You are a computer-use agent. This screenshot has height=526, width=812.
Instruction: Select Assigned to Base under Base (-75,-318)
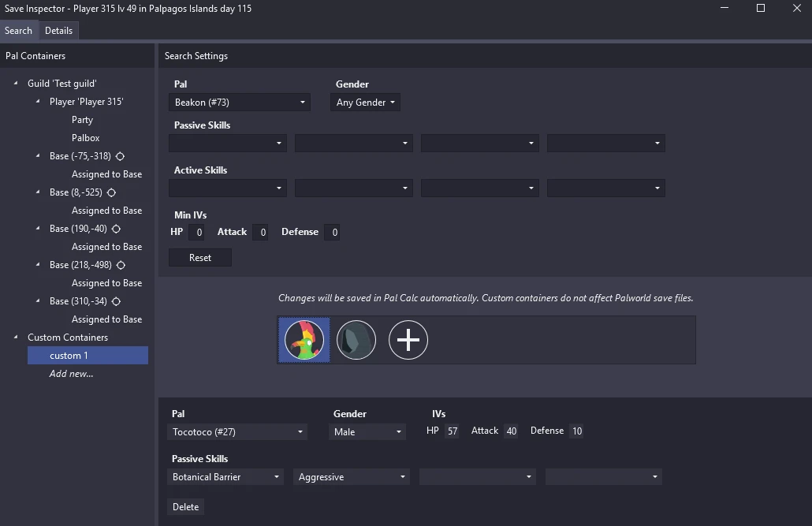(x=106, y=174)
